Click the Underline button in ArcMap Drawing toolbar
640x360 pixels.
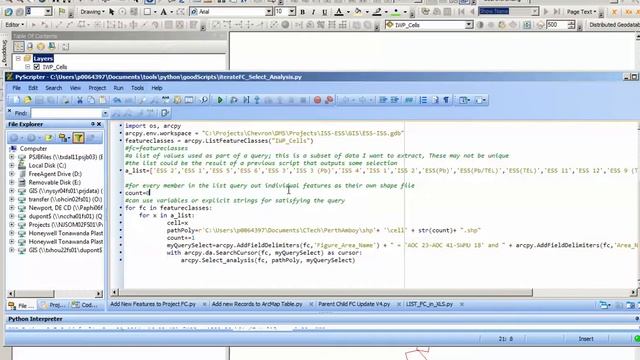324,12
